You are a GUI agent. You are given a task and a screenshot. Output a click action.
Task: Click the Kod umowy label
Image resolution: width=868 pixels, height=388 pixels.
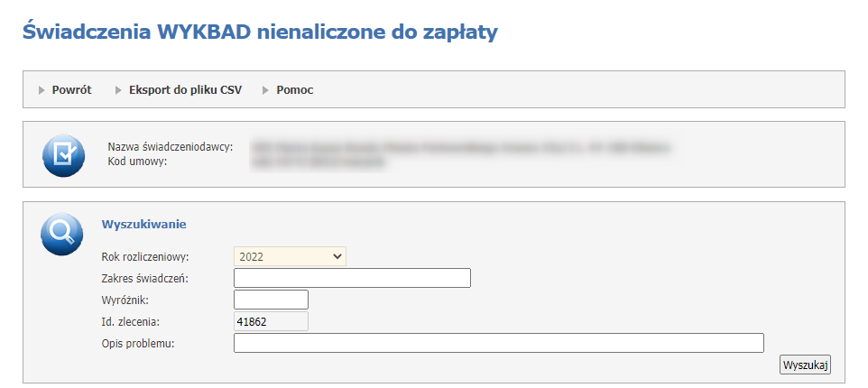[137, 161]
